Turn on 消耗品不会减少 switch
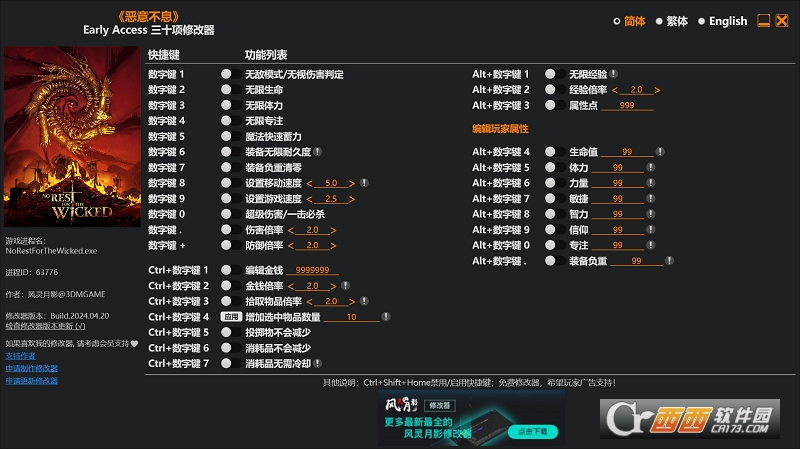The image size is (800, 449). point(231,348)
